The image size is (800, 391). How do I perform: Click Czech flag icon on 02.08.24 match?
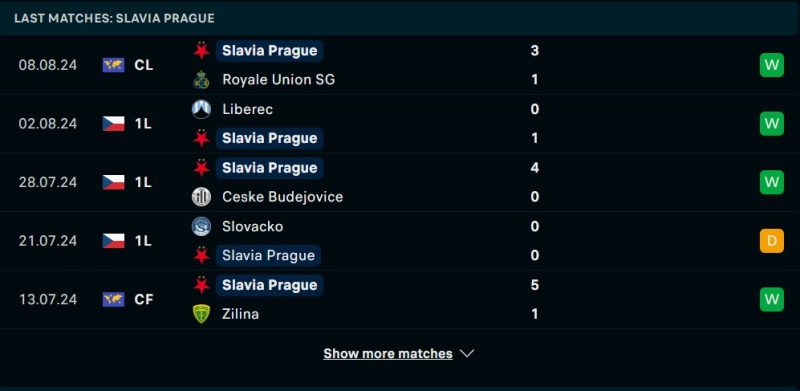point(113,124)
